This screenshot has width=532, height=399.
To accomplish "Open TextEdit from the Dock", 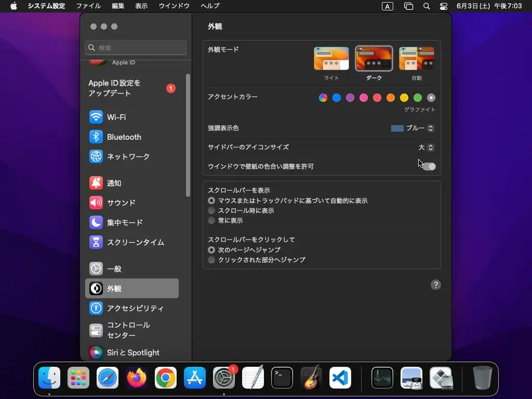I will coord(253,378).
